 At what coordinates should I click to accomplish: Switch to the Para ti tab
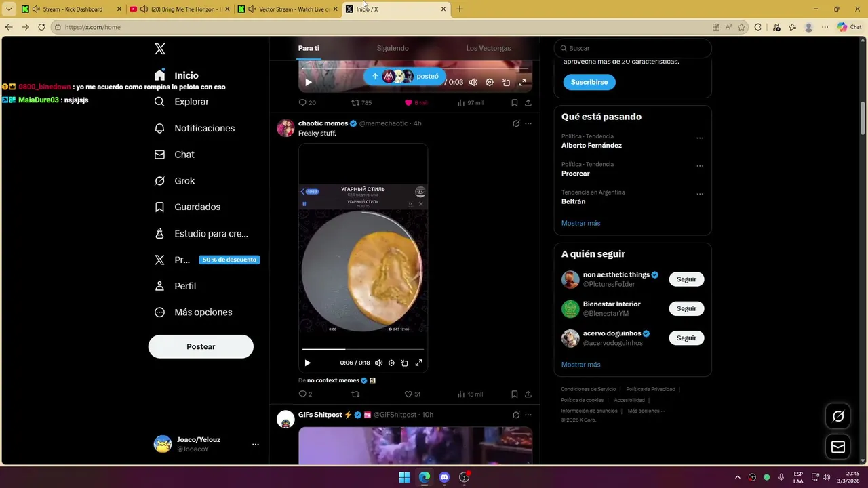click(x=309, y=48)
